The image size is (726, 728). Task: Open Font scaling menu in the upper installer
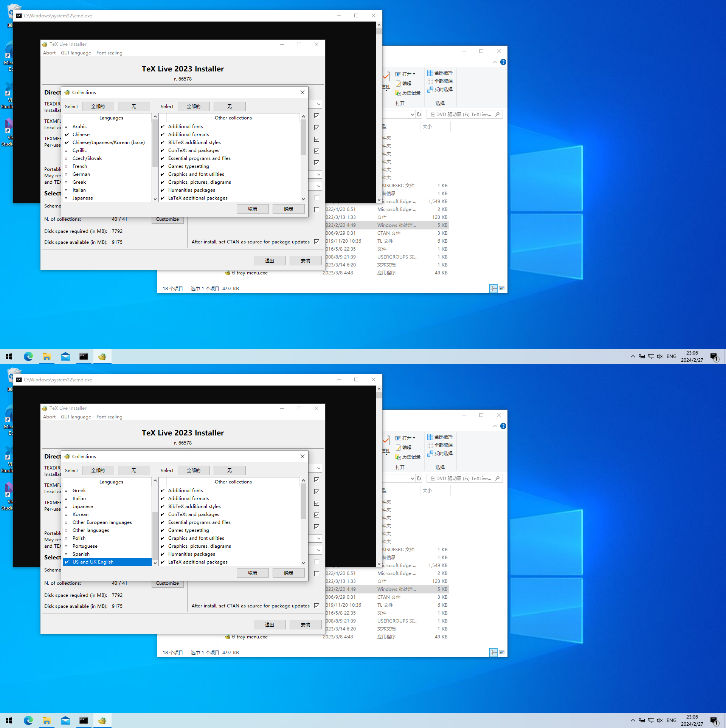(109, 53)
